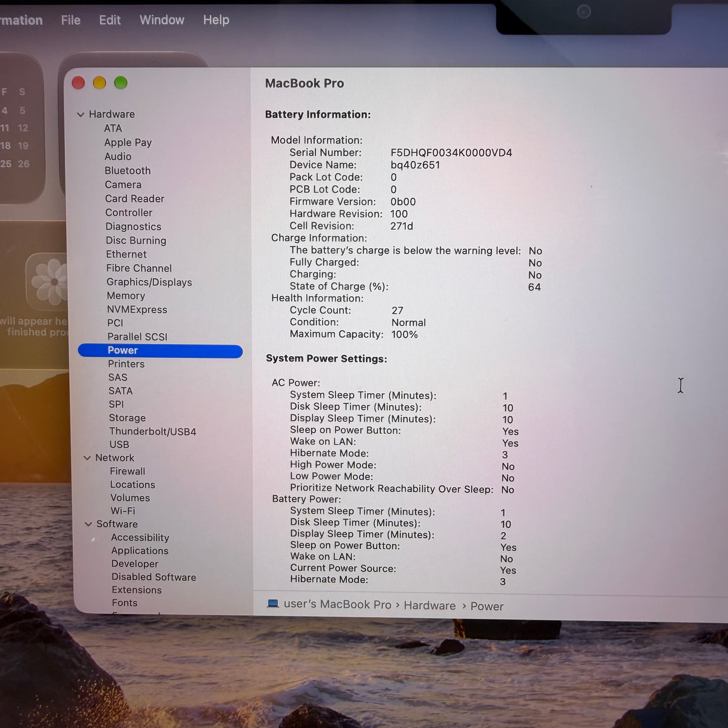The height and width of the screenshot is (728, 728).
Task: Select Extensions under Software
Action: coord(136,590)
